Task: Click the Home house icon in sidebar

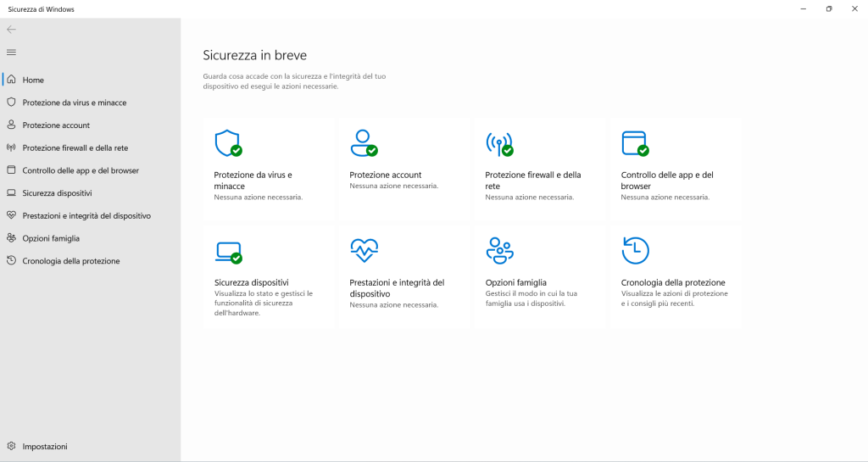Action: (11, 80)
